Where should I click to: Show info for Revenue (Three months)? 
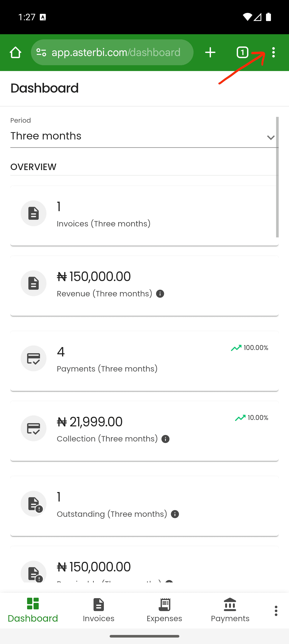click(160, 294)
